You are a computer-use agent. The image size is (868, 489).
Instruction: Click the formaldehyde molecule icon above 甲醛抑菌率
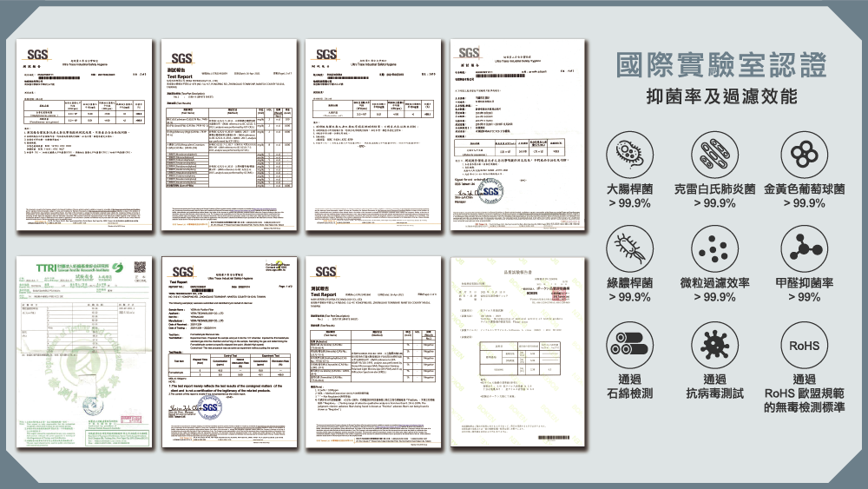pyautogui.click(x=805, y=249)
